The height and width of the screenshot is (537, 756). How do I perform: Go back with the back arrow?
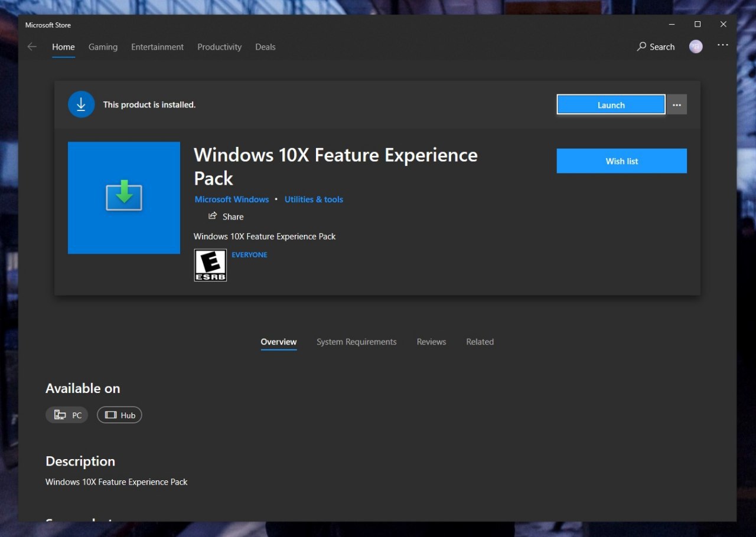coord(32,47)
